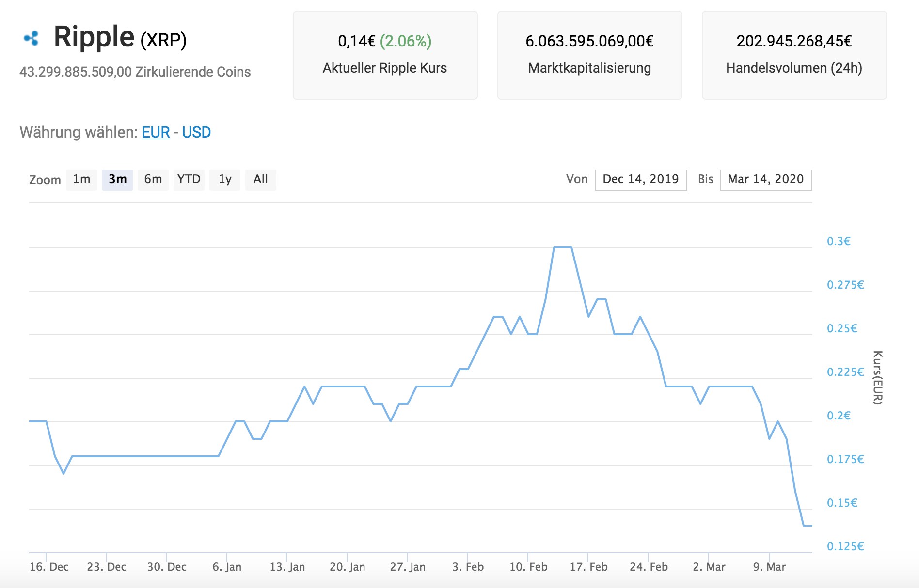Click the 9. Mar date label
Screen dimensions: 919x588
point(769,567)
